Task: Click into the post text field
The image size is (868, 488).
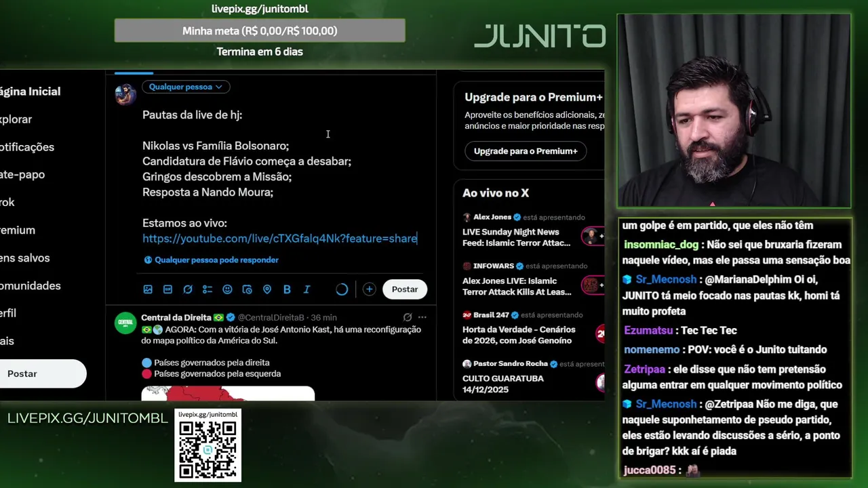Action: tap(279, 176)
